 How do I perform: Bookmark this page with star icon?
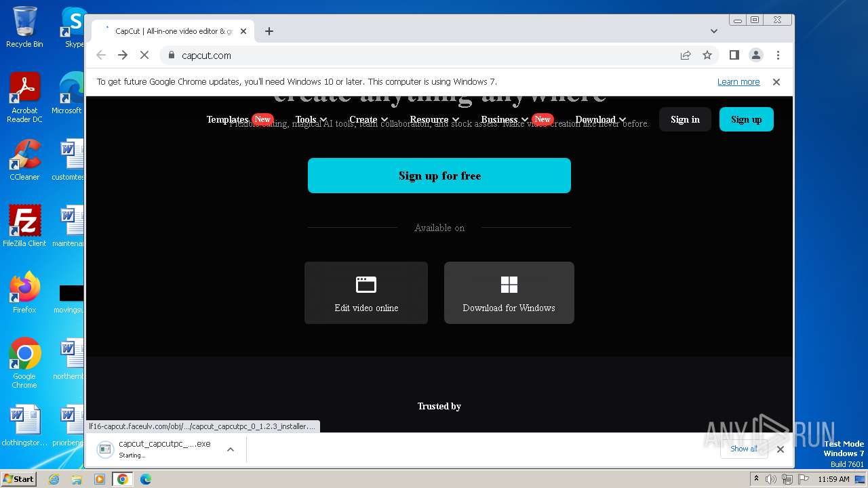click(707, 56)
